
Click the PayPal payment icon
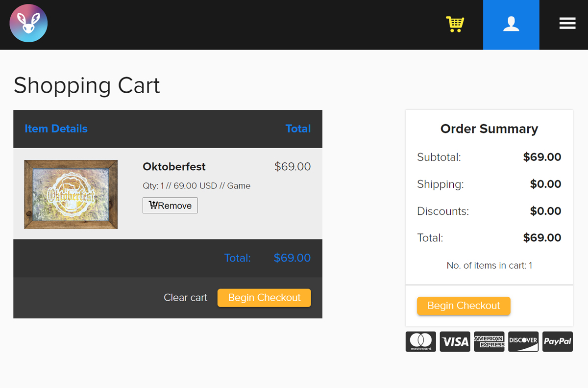(x=558, y=341)
